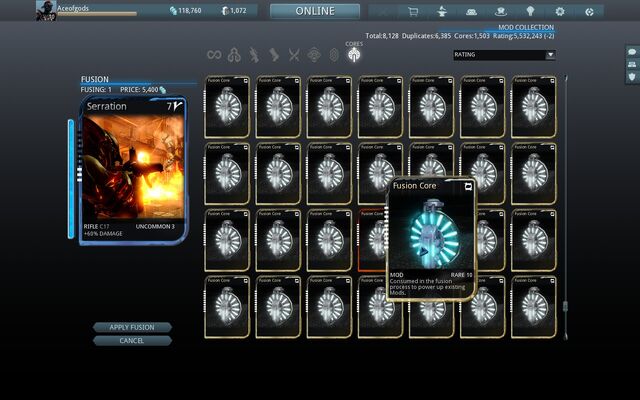Screen dimensions: 640x400
Task: Click the credit icon next to PRICE 5,400
Action: (x=163, y=90)
